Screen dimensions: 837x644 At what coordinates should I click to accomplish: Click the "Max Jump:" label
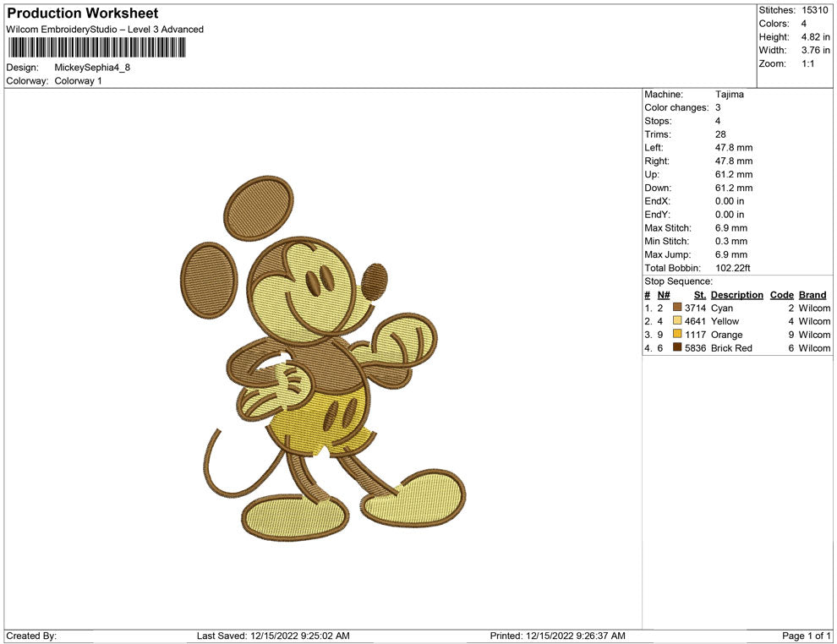pyautogui.click(x=667, y=254)
